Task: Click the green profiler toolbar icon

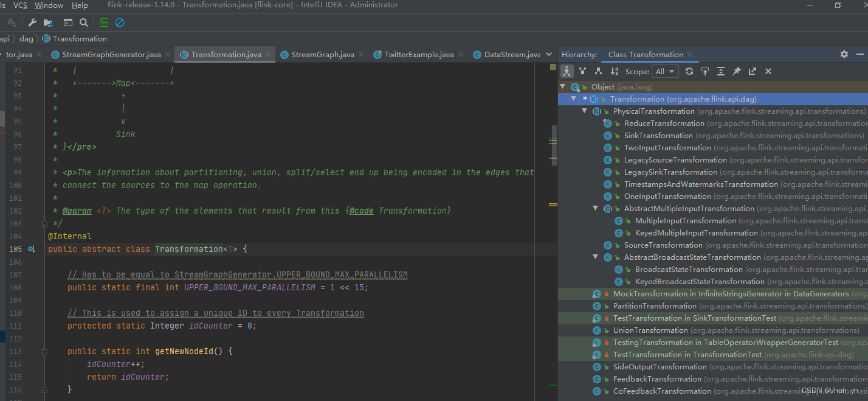Action: pyautogui.click(x=103, y=23)
